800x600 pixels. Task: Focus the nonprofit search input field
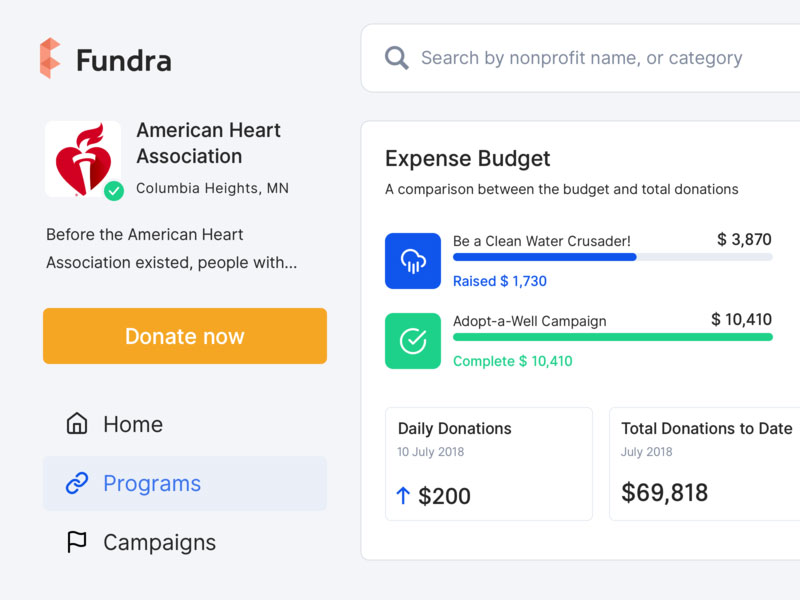click(x=581, y=58)
